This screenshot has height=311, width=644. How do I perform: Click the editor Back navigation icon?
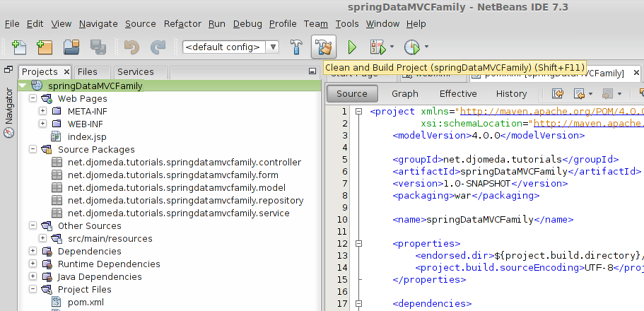click(579, 94)
